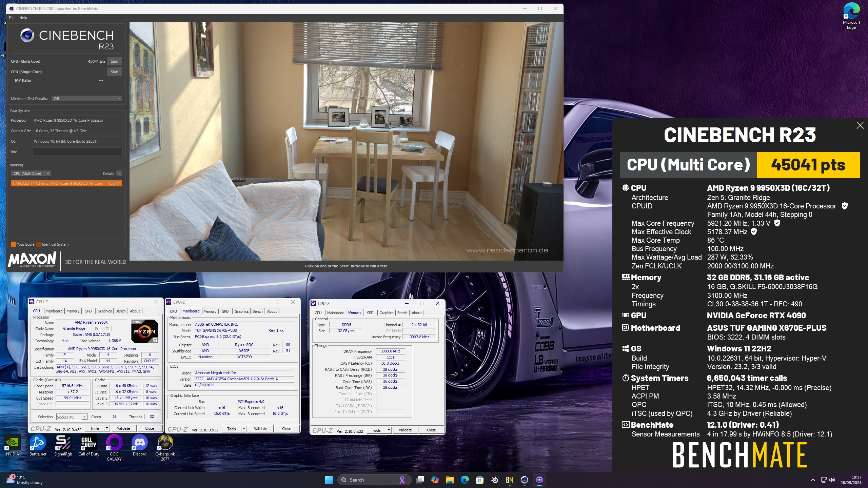868x488 pixels.
Task: Expand Tools arrow in third CPU-Z window
Action: pyautogui.click(x=389, y=430)
